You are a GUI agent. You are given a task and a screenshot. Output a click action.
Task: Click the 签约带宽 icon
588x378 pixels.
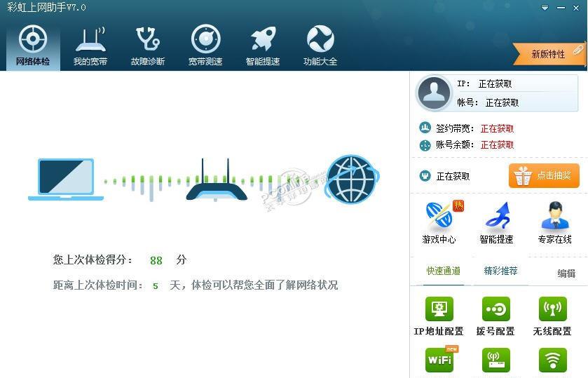[x=425, y=128]
